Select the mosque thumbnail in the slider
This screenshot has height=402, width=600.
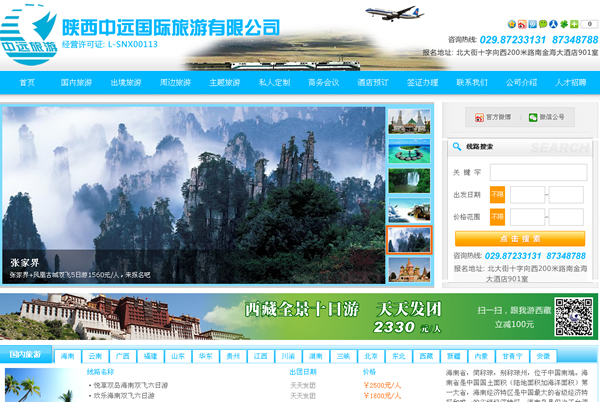tap(408, 120)
